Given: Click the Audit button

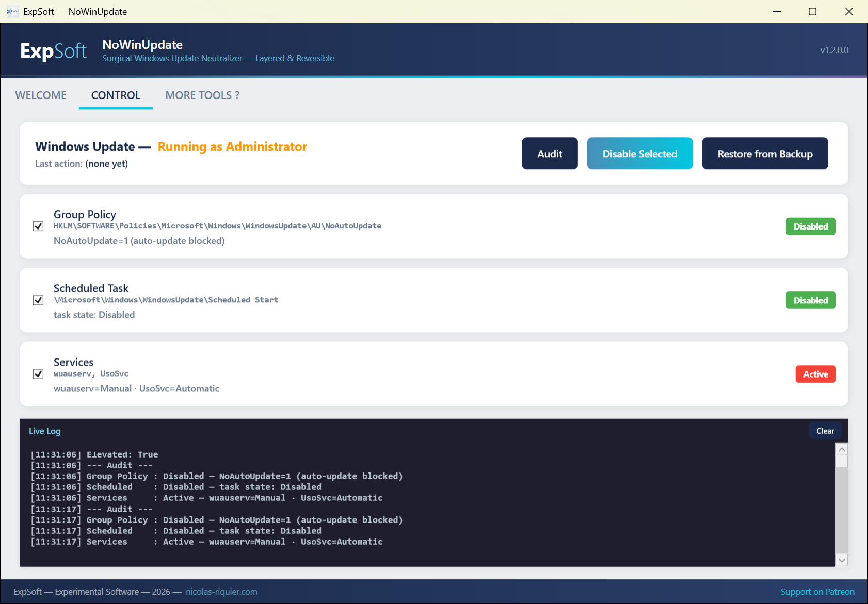Looking at the screenshot, I should click(550, 153).
